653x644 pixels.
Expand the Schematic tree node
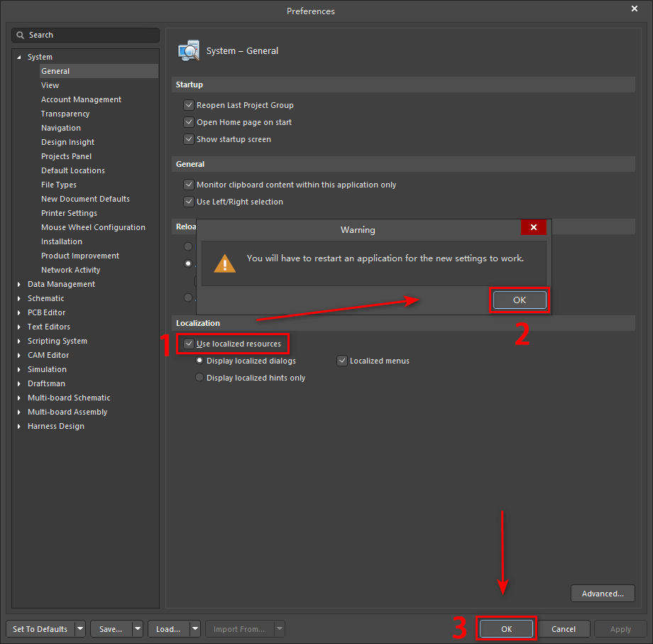click(18, 298)
